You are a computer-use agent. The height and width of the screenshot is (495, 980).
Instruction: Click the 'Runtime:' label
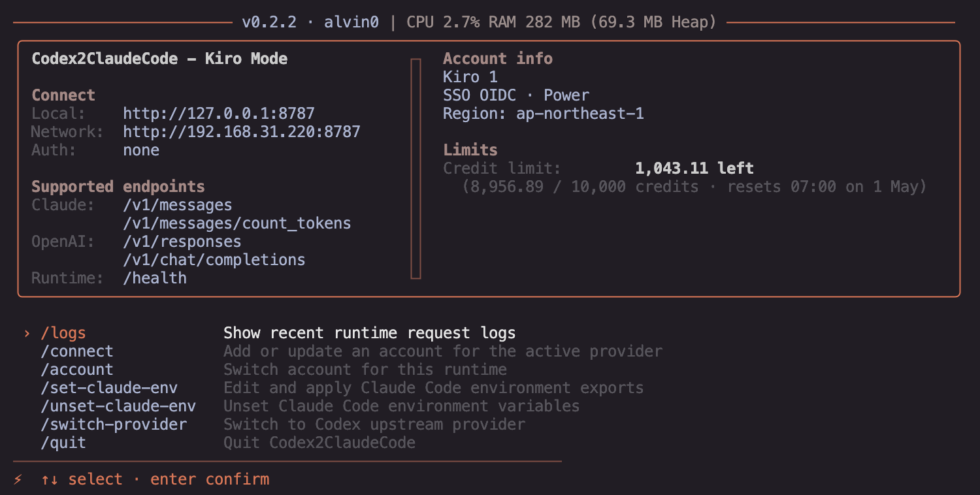click(x=68, y=278)
